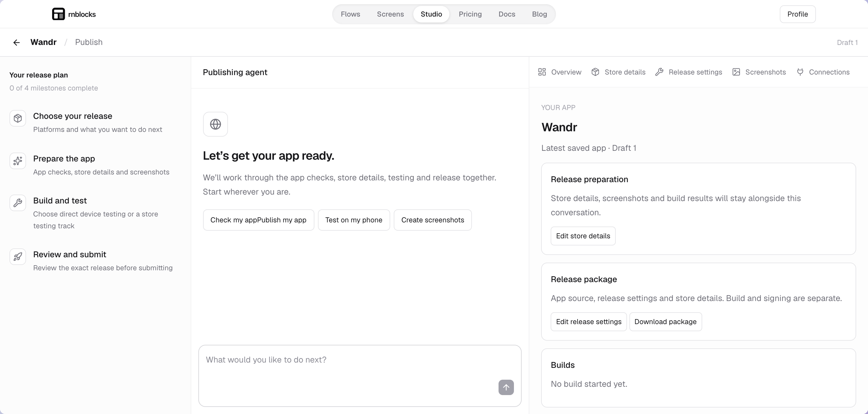Click the wrench icon beside Build and test
The image size is (868, 414).
click(x=18, y=203)
